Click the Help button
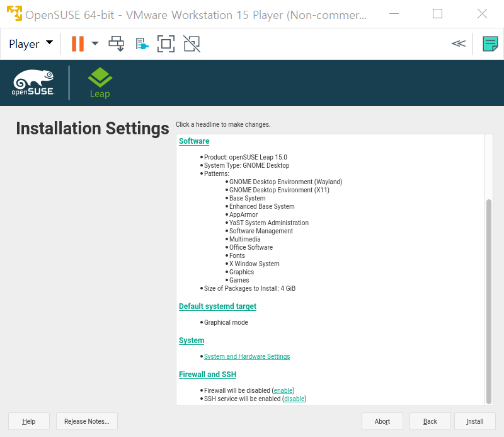Viewport: 504px width, 437px height. [x=29, y=421]
